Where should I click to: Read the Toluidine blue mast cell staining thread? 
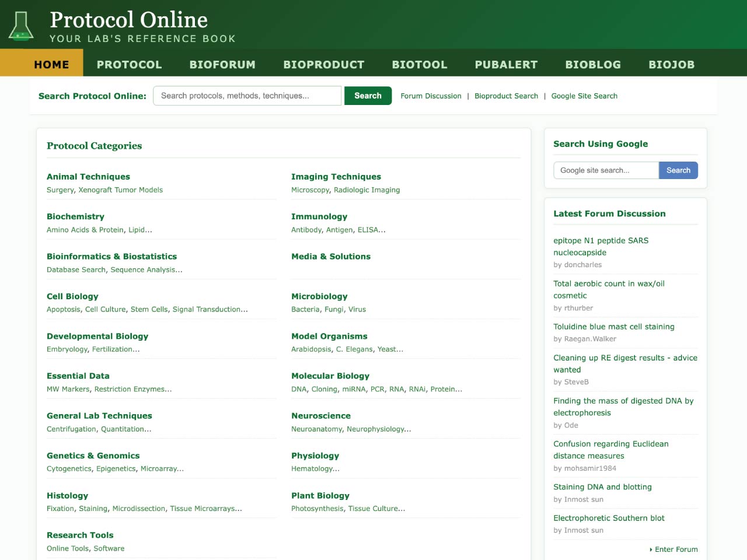614,327
